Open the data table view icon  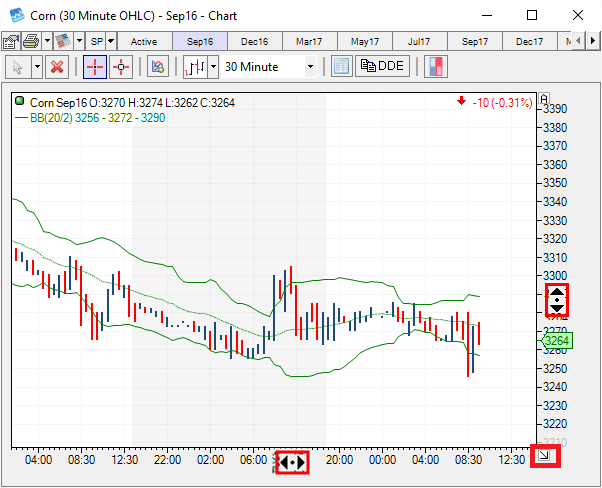coord(341,67)
